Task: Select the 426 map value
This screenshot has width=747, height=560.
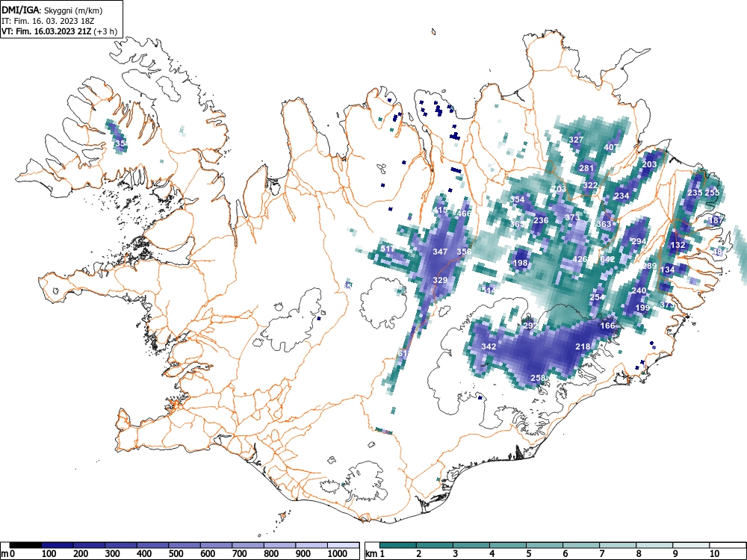Action: [x=580, y=259]
